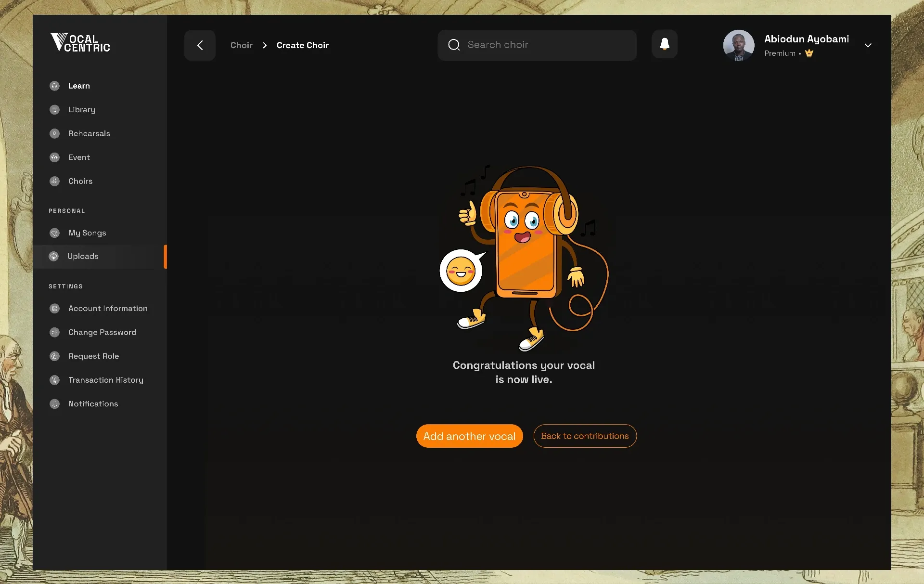Click the Change Password icon
Image resolution: width=924 pixels, height=584 pixels.
(x=54, y=332)
